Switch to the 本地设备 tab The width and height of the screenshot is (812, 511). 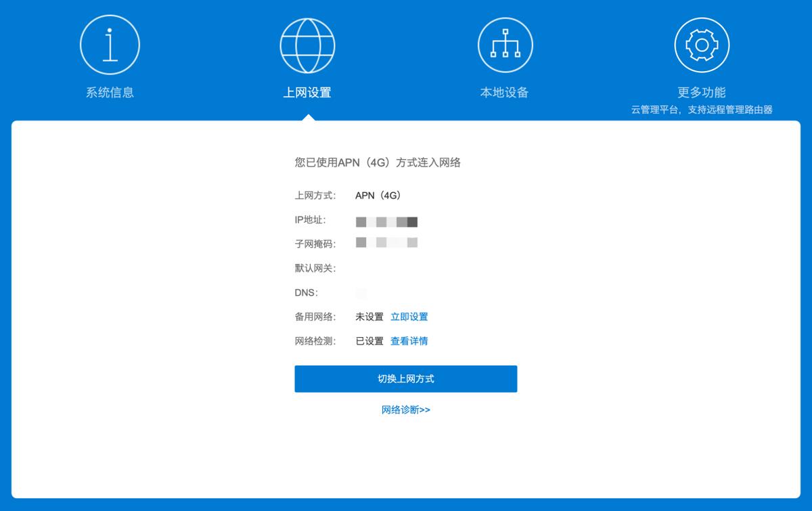[x=505, y=91]
